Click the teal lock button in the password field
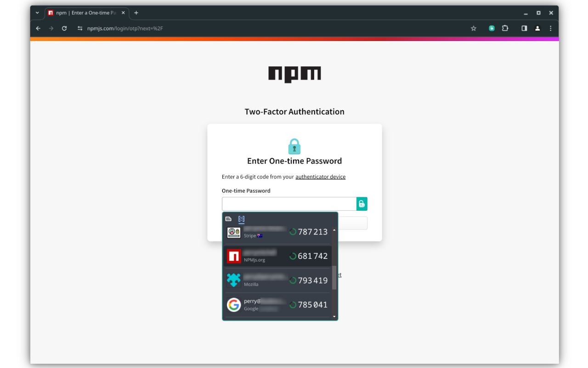The height and width of the screenshot is (368, 588). point(362,204)
